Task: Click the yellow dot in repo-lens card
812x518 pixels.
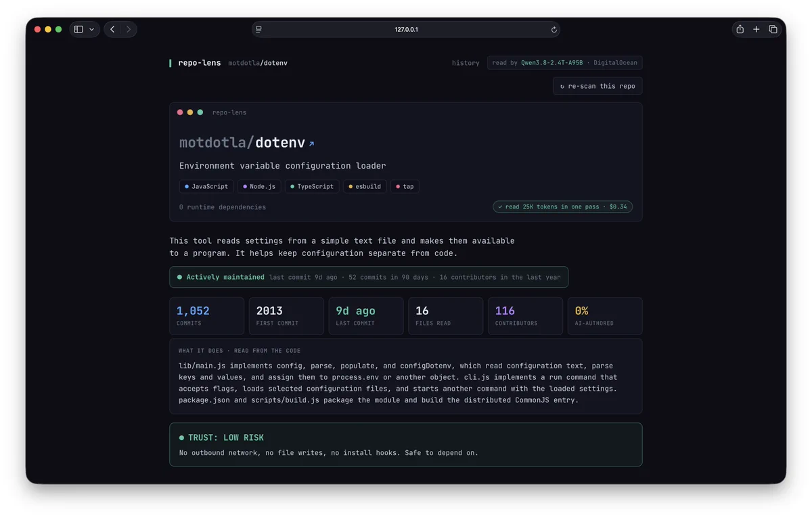Action: (190, 112)
